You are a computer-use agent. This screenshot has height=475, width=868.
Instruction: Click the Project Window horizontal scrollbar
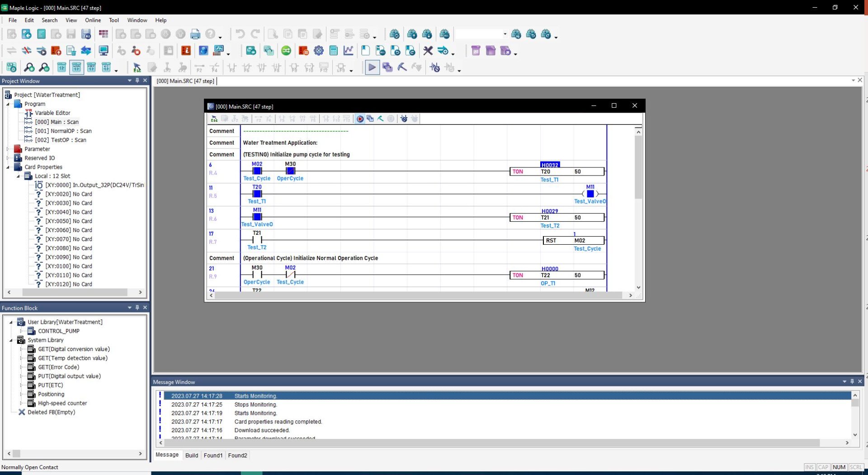pos(75,292)
